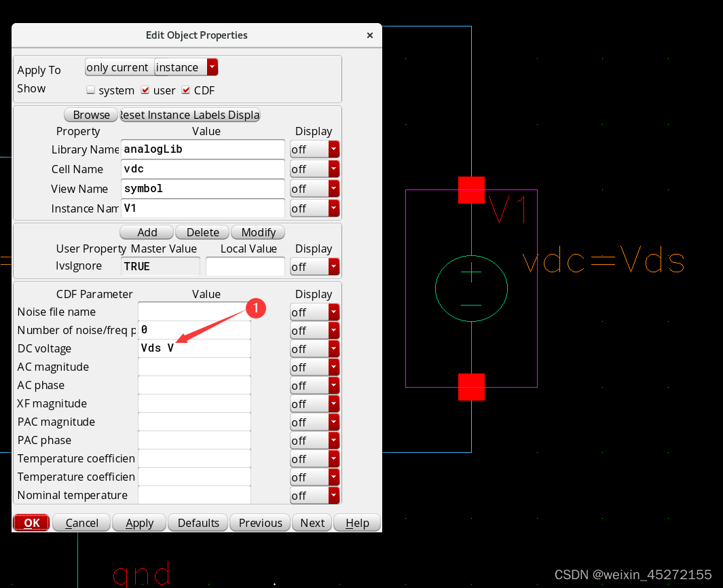
Task: Click the Add user property button
Action: 146,232
